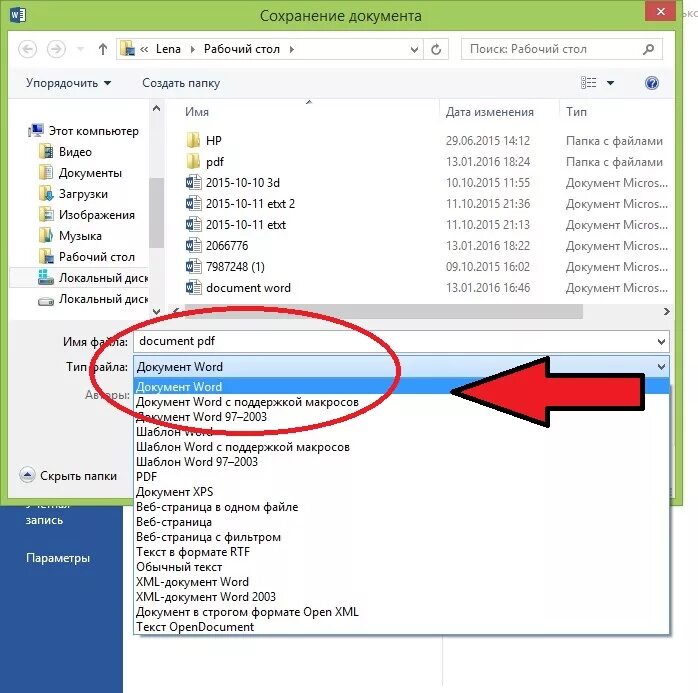Choose Обычный текст file type
The image size is (698, 693).
point(402,567)
